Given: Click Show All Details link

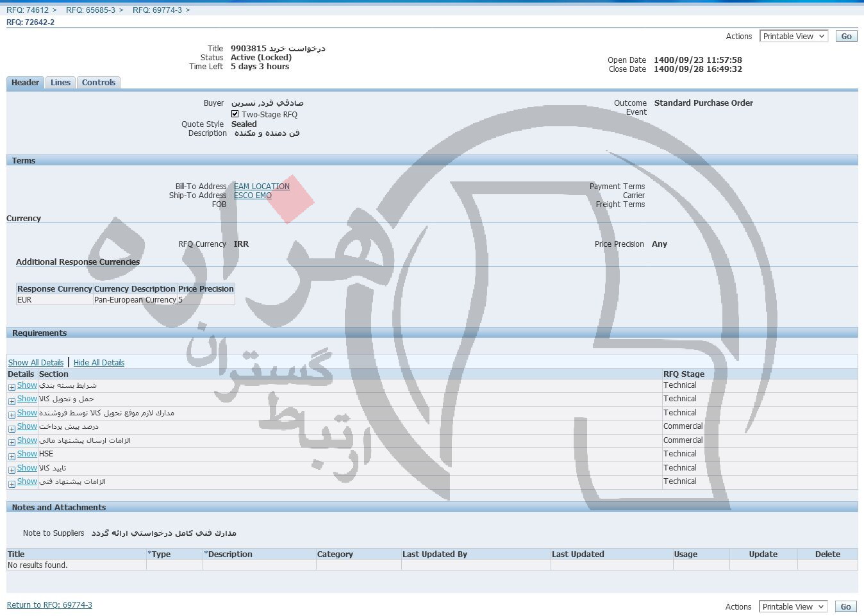Looking at the screenshot, I should pyautogui.click(x=36, y=363).
